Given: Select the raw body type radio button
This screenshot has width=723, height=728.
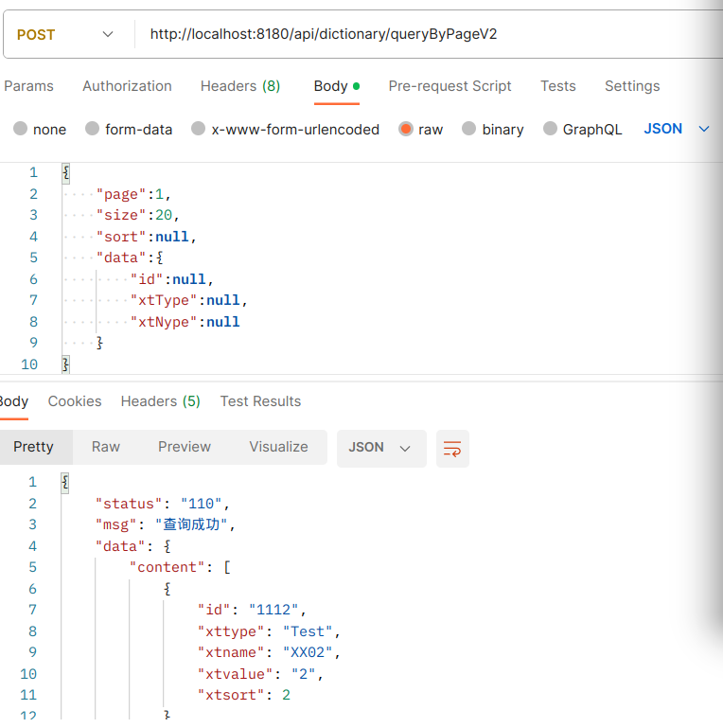Looking at the screenshot, I should (406, 130).
